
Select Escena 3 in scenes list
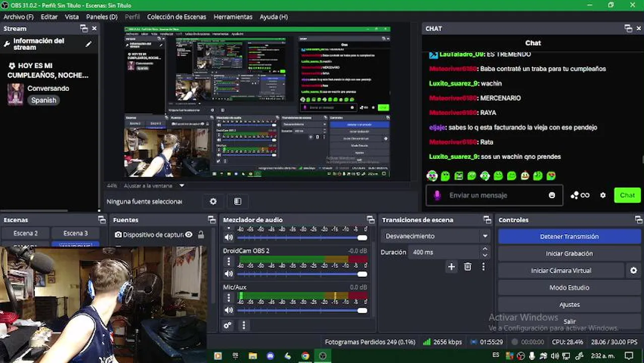click(76, 233)
